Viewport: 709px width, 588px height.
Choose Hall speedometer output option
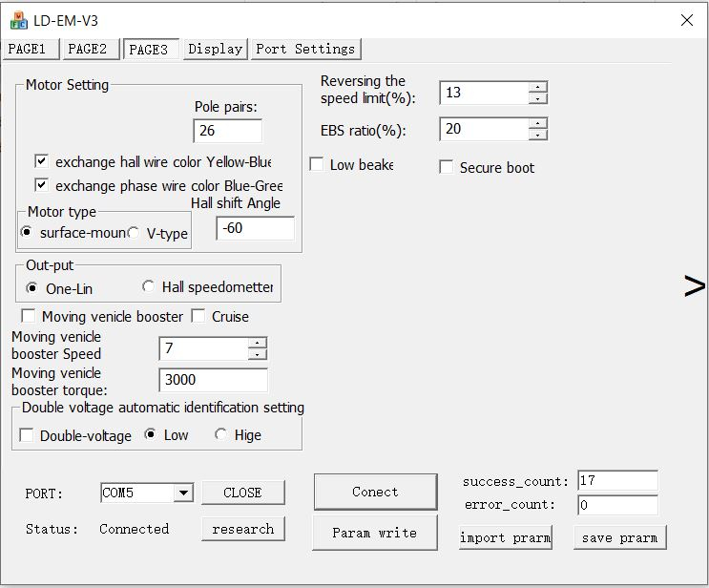[148, 287]
